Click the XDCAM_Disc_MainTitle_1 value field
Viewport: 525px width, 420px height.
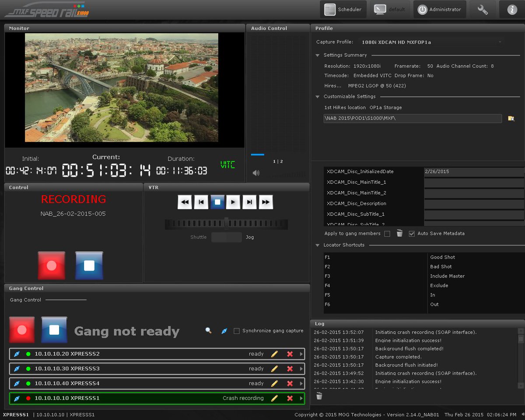(474, 182)
